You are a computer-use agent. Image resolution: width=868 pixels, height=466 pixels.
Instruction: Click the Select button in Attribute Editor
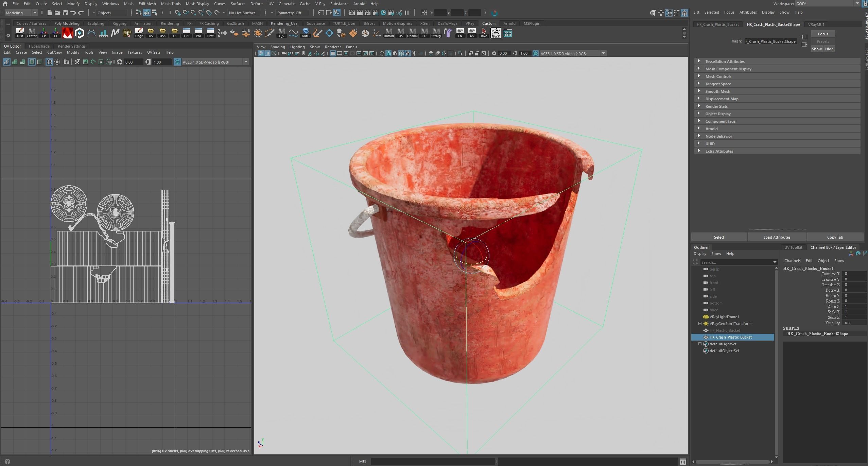719,237
